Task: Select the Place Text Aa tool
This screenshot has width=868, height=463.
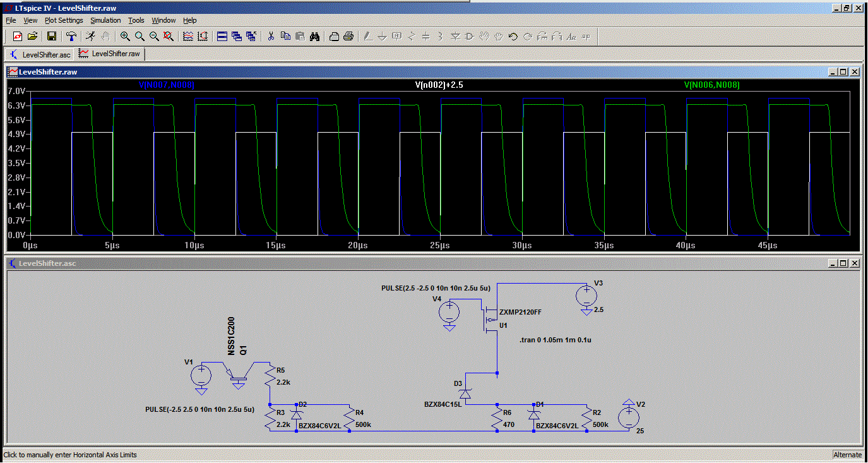Action: (571, 37)
